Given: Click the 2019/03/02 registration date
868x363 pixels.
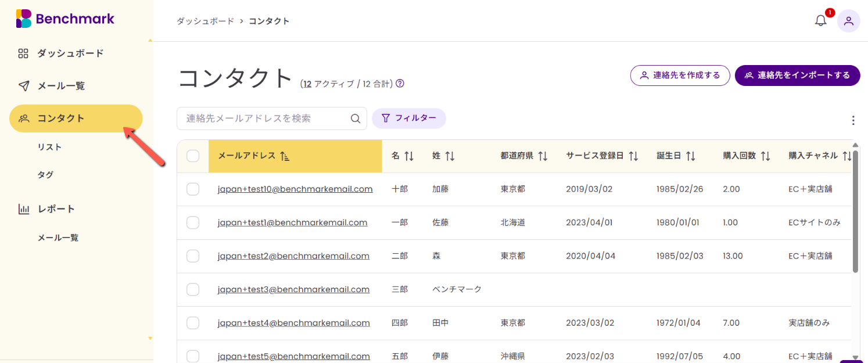Looking at the screenshot, I should coord(590,189).
